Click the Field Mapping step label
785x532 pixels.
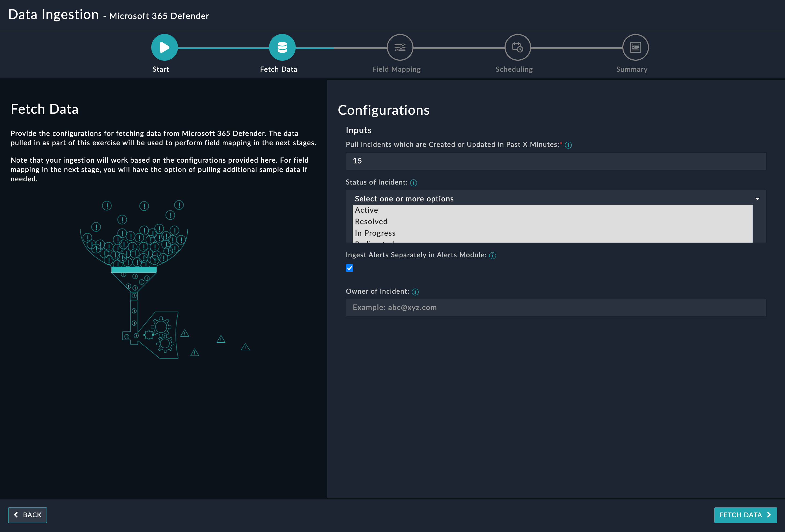pyautogui.click(x=396, y=69)
